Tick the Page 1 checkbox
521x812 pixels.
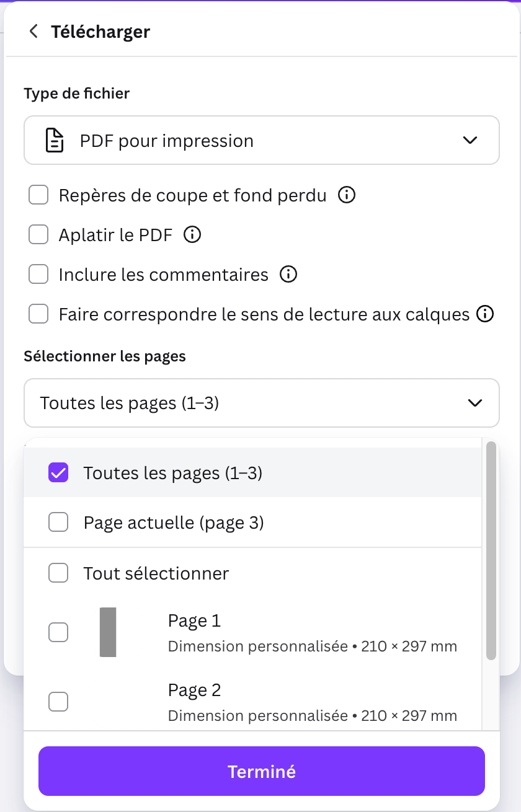58,632
